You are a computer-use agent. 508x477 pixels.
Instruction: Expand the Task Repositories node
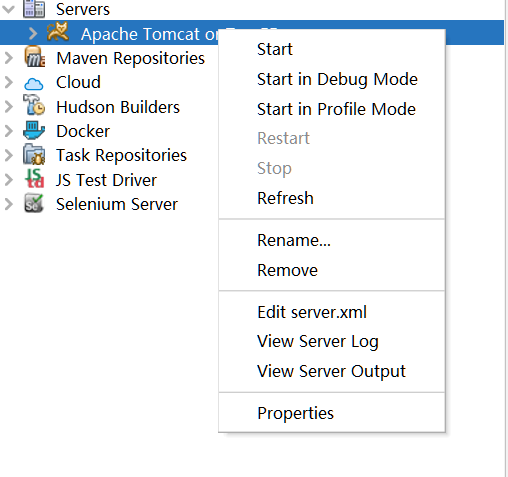pyautogui.click(x=8, y=155)
